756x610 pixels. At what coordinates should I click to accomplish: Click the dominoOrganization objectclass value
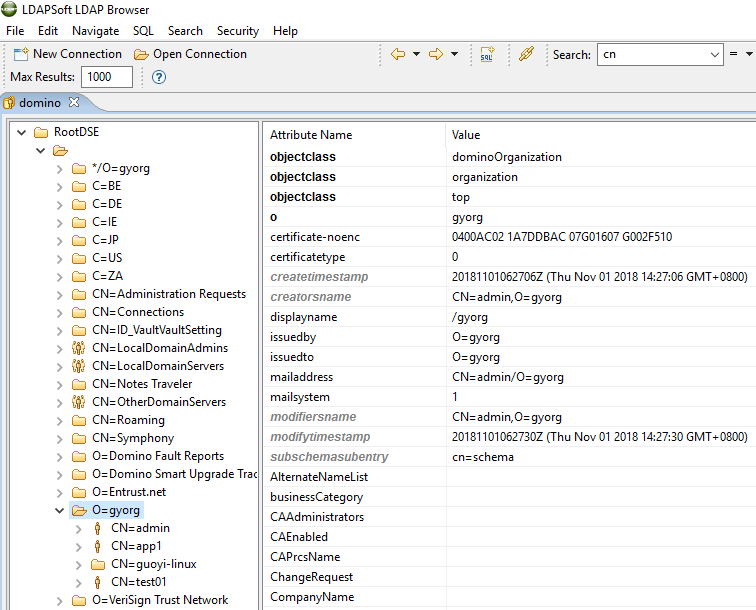507,157
